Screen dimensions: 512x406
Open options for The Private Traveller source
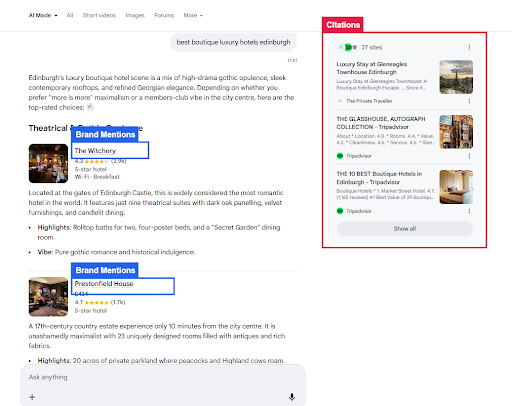(x=469, y=101)
